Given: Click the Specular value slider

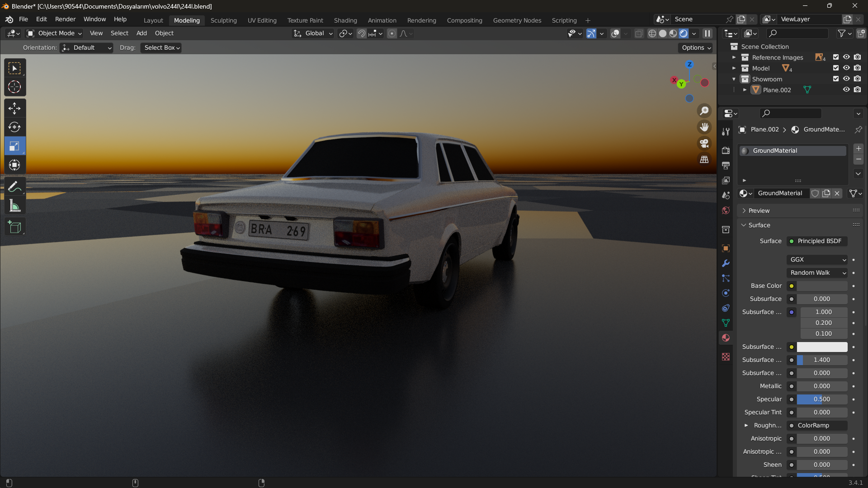Looking at the screenshot, I should pos(821,399).
